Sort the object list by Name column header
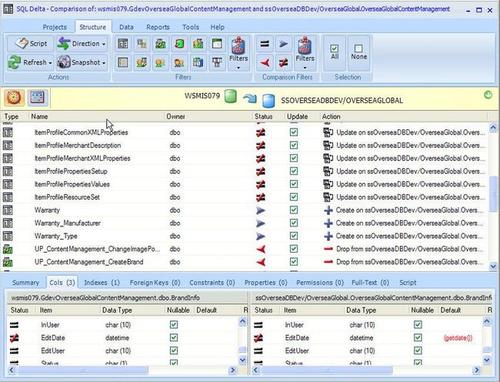 (39, 117)
